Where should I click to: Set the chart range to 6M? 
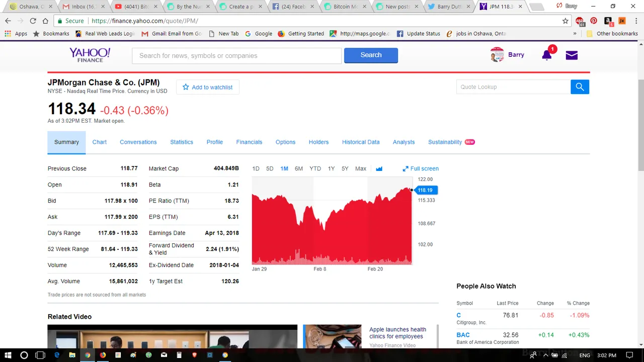coord(299,169)
